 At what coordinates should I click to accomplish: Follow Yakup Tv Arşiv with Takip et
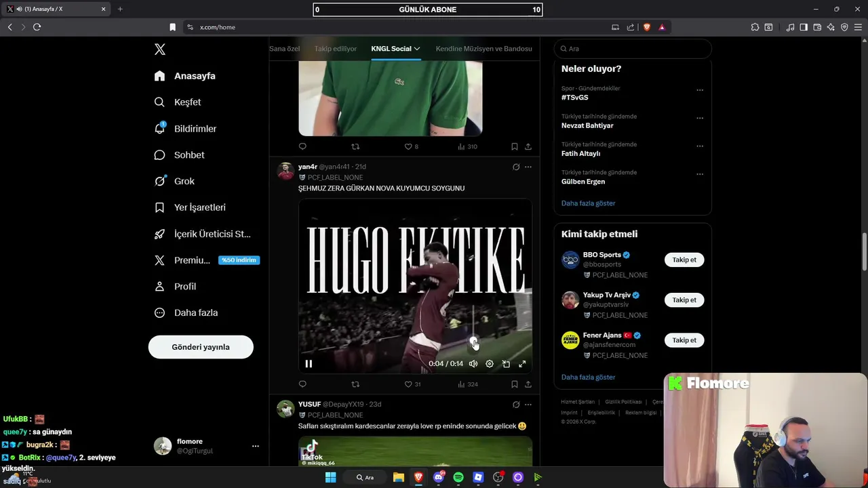click(684, 300)
